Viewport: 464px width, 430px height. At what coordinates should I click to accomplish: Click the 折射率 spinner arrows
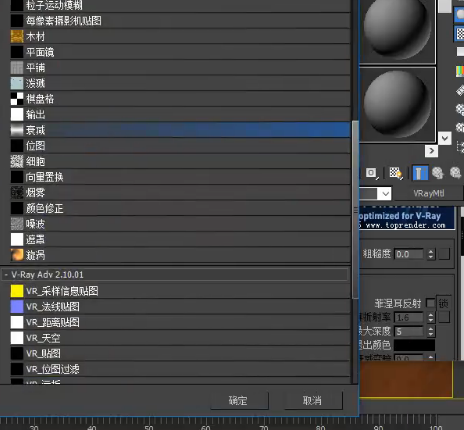tap(431, 317)
